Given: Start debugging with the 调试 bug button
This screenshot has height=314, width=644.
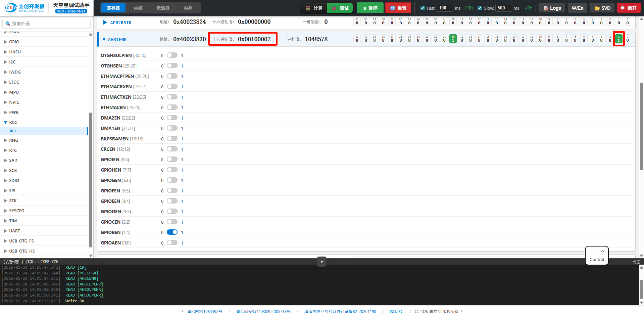Looking at the screenshot, I should (x=340, y=8).
